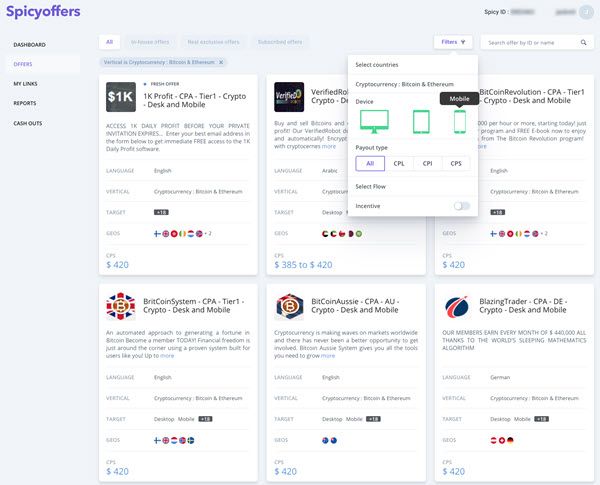Viewport: 600px width, 485px height.
Task: Open the Select Flow dropdown
Action: (x=412, y=186)
